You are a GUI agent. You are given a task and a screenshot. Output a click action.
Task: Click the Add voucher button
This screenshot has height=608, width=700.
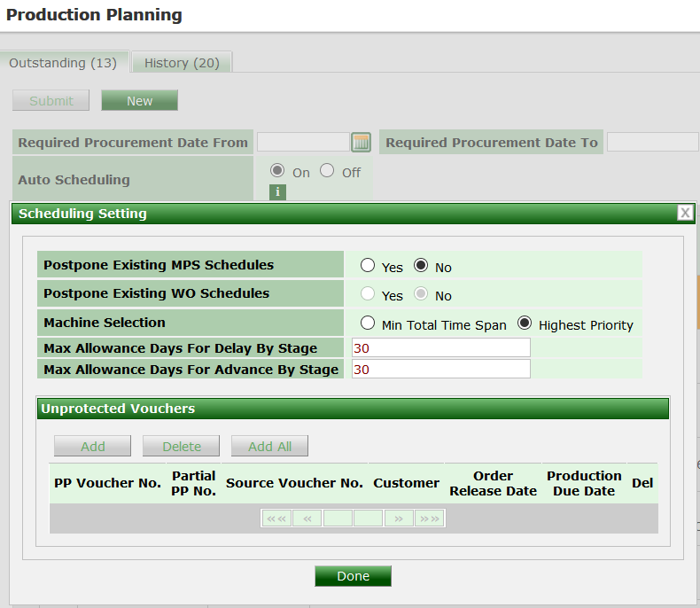point(92,446)
